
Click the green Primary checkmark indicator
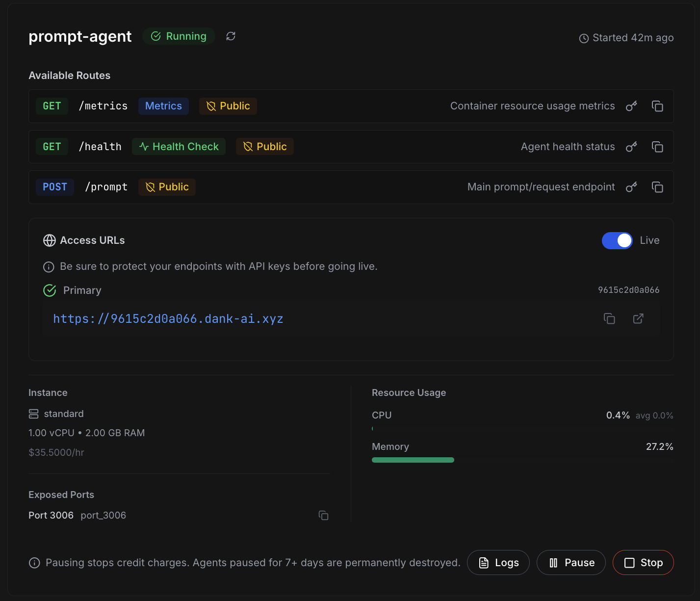49,290
